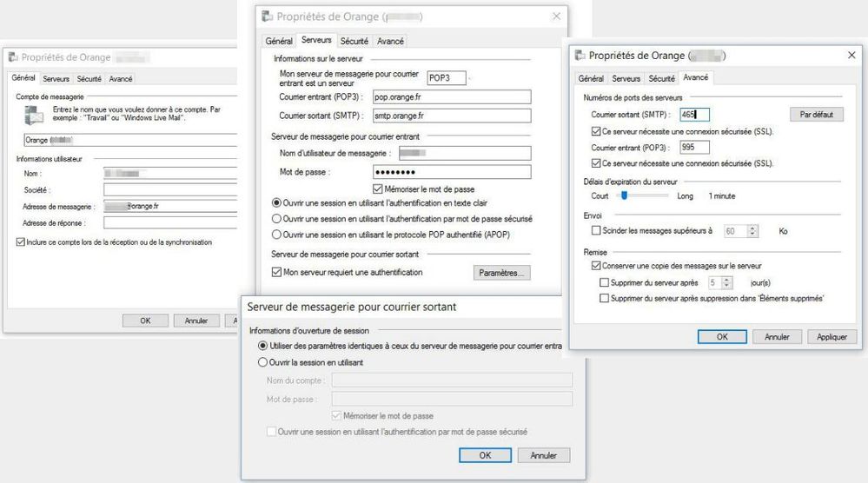
Task: Select Ouvrir la session en utilisant
Action: coord(262,362)
